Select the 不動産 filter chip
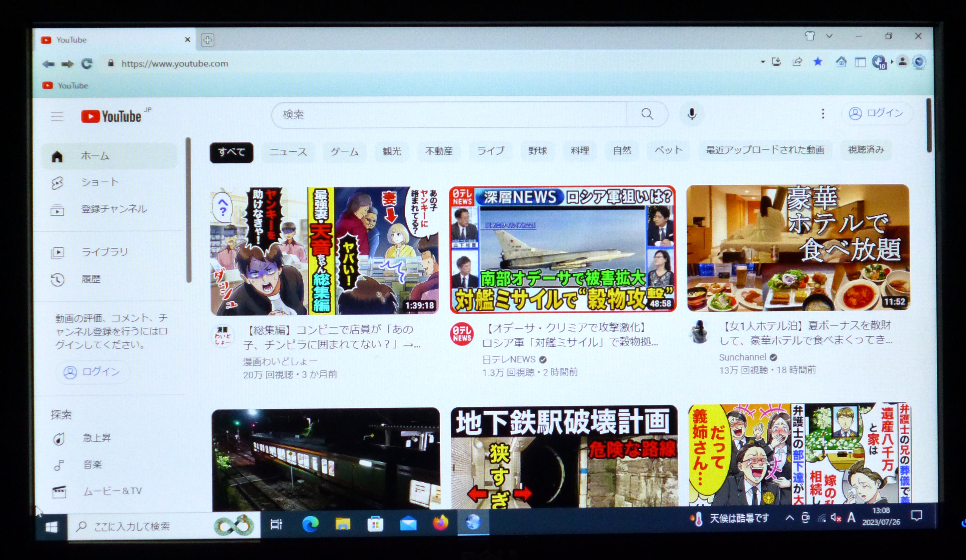The image size is (966, 560). (x=439, y=151)
